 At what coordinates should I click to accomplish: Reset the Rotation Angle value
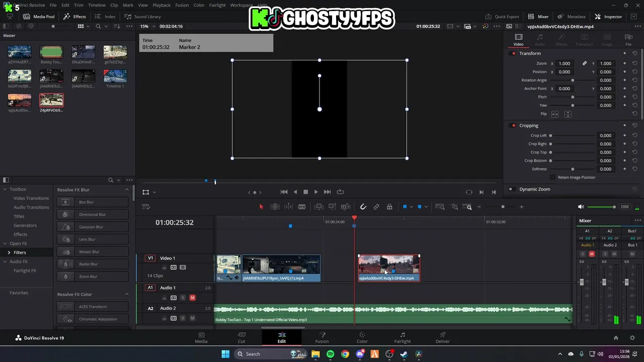point(635,80)
